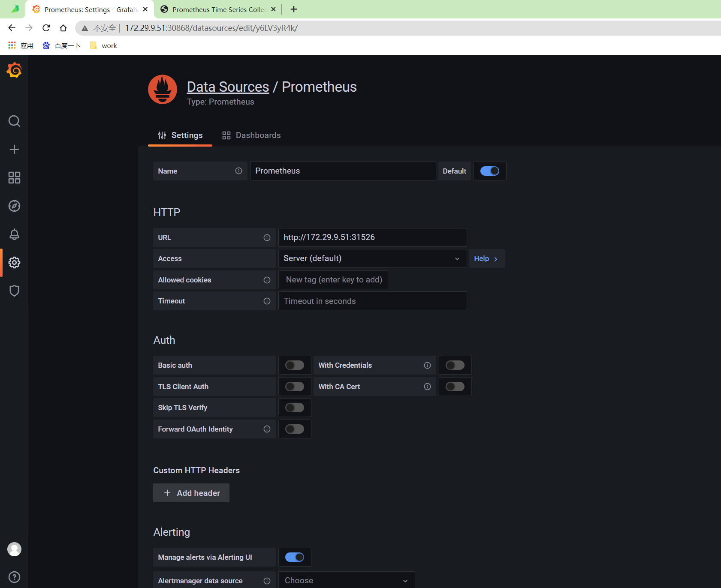721x588 pixels.
Task: Click the info icon next to Timeout
Action: 267,301
